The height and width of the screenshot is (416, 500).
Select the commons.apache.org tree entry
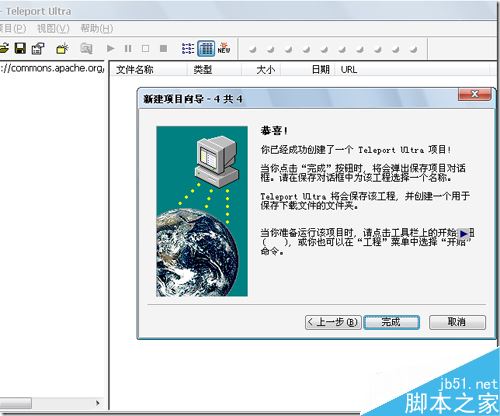[x=52, y=68]
